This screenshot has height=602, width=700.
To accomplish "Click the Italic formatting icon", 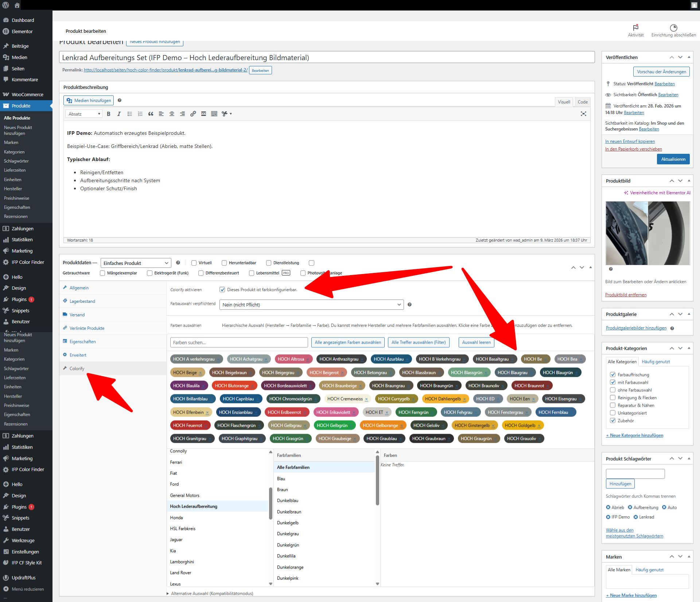I will [119, 114].
